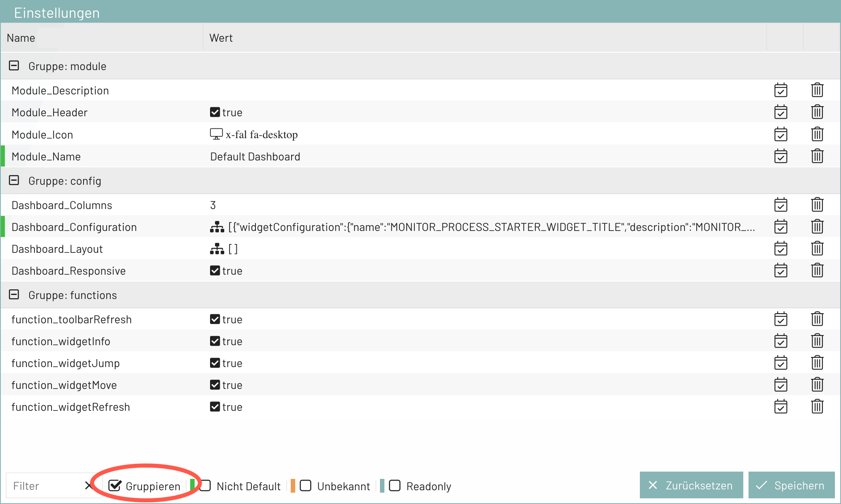Enable the Nicht Default filter checkbox
This screenshot has height=504, width=841.
pos(206,485)
